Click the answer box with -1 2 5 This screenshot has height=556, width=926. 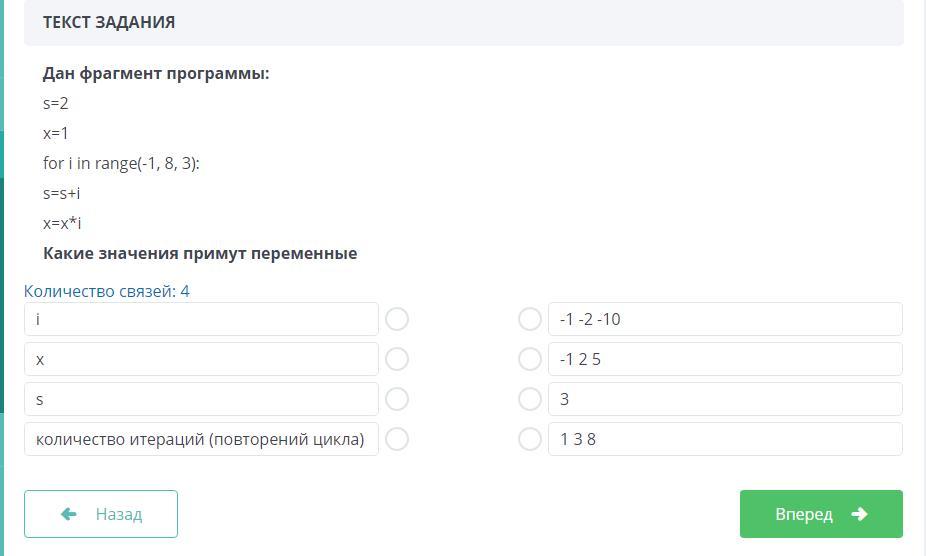point(725,359)
